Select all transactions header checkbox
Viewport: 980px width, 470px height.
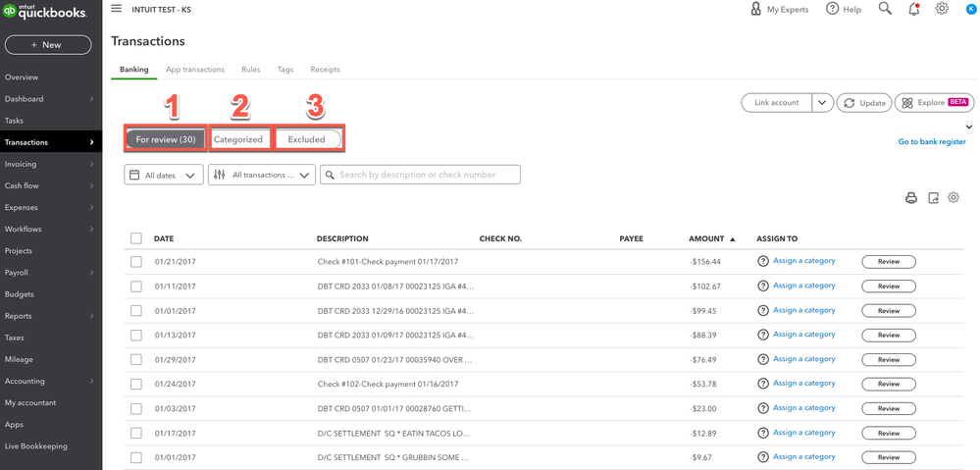click(x=136, y=238)
